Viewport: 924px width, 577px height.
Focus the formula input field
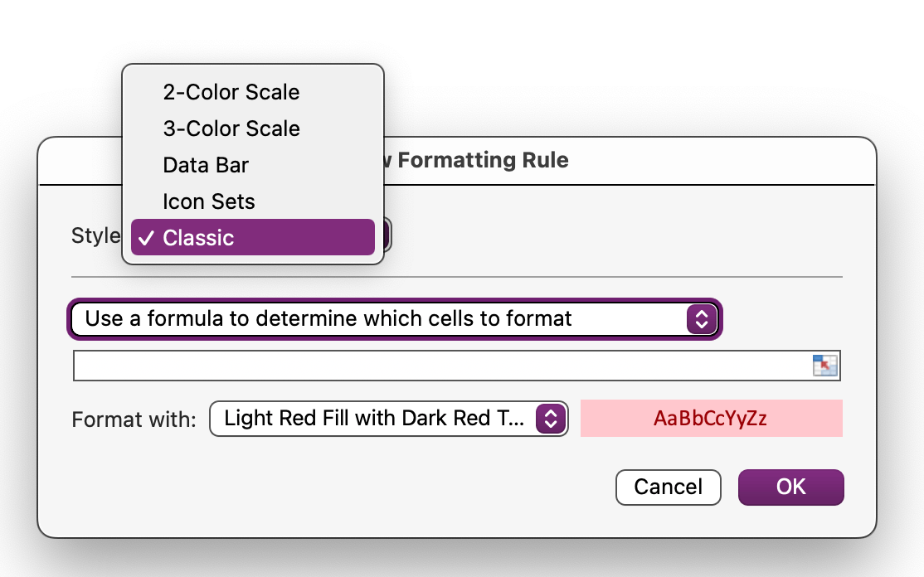[x=440, y=366]
